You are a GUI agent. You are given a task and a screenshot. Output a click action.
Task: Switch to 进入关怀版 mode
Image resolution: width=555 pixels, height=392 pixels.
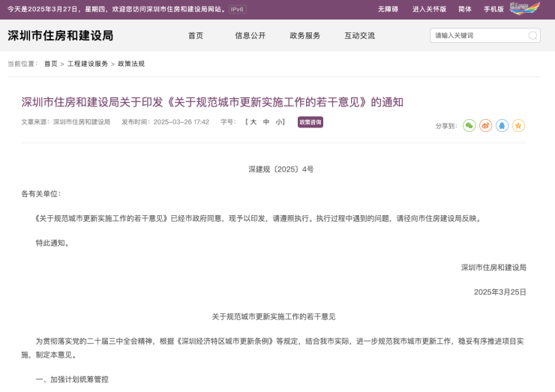[429, 9]
